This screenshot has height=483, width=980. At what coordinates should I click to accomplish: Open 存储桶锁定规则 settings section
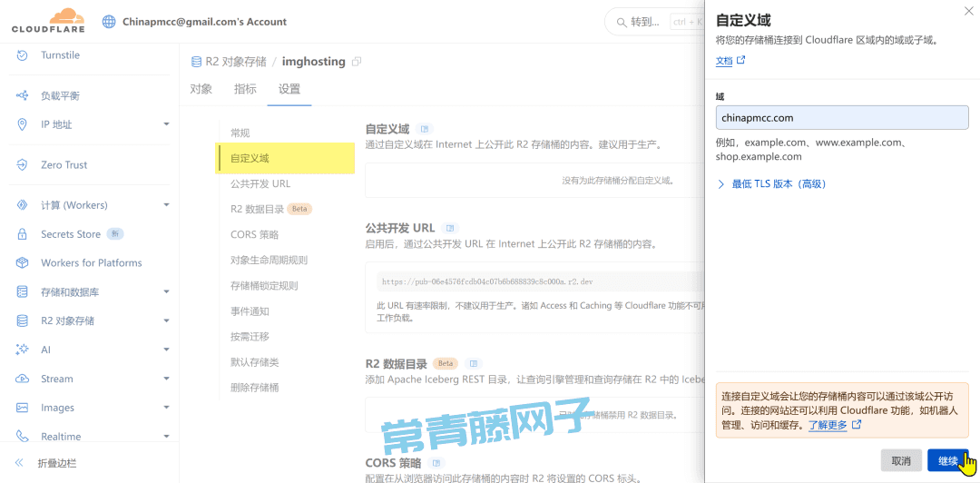264,286
